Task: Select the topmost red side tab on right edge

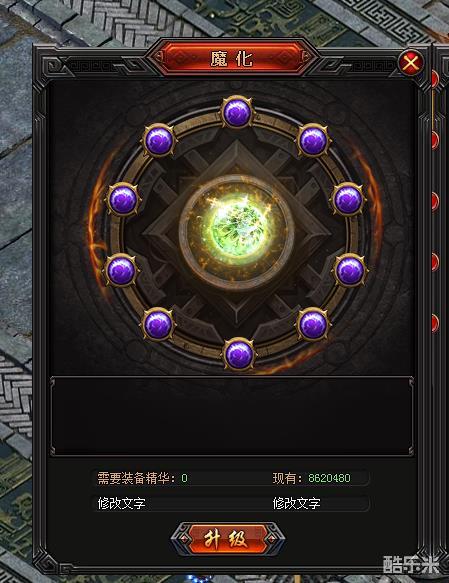Action: coord(435,79)
